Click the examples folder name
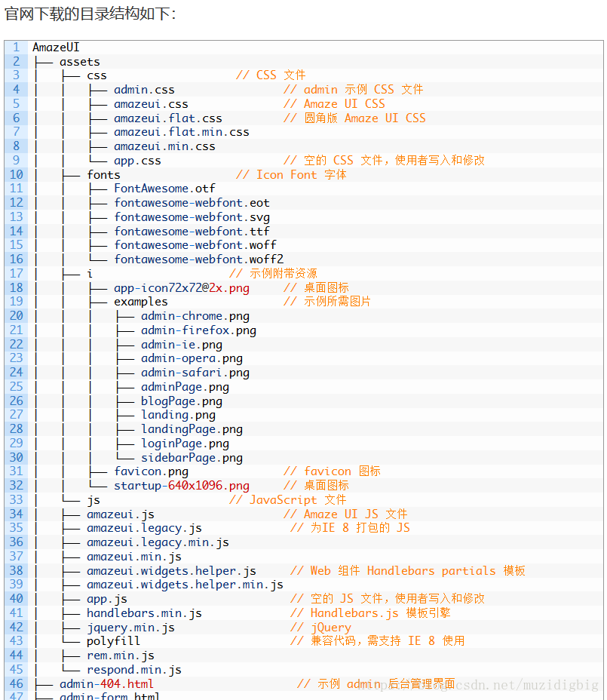607x700 pixels. 141,302
